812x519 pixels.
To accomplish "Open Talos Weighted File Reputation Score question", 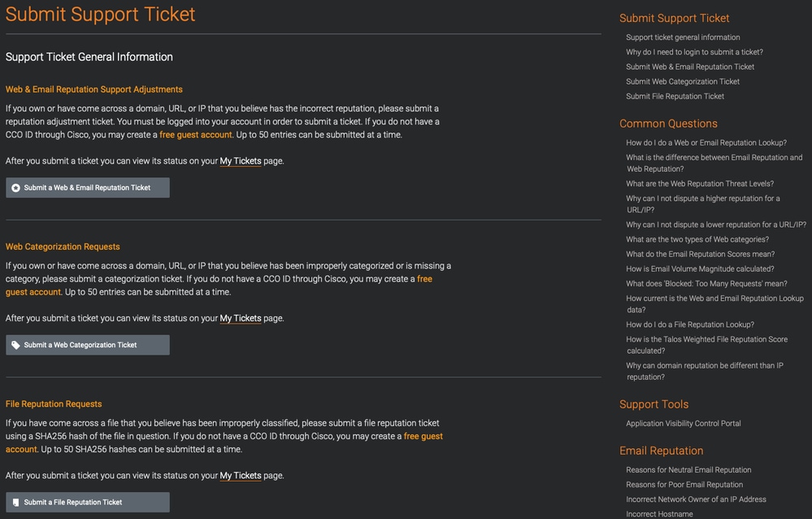I will click(706, 345).
